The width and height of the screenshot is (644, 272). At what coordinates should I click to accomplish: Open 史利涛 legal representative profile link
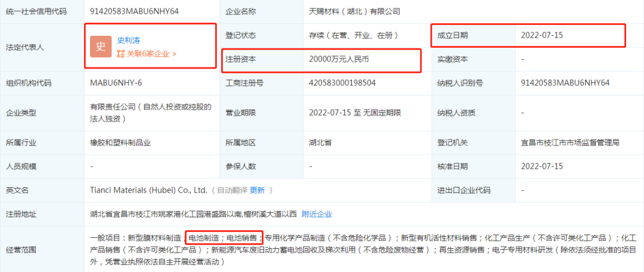[x=129, y=41]
